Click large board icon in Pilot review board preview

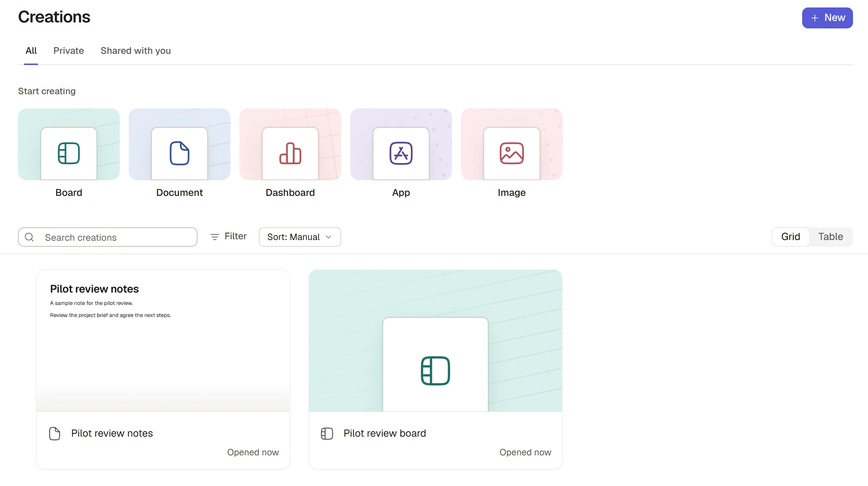(435, 371)
